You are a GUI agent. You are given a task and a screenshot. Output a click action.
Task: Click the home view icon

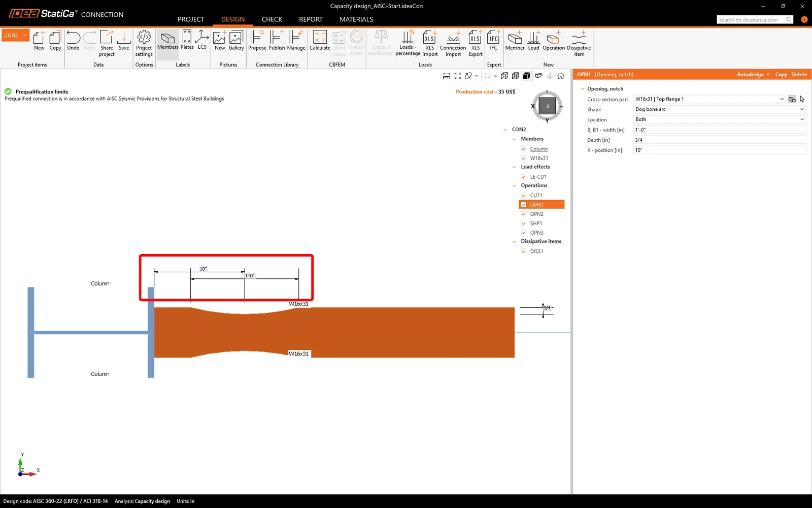(x=561, y=76)
